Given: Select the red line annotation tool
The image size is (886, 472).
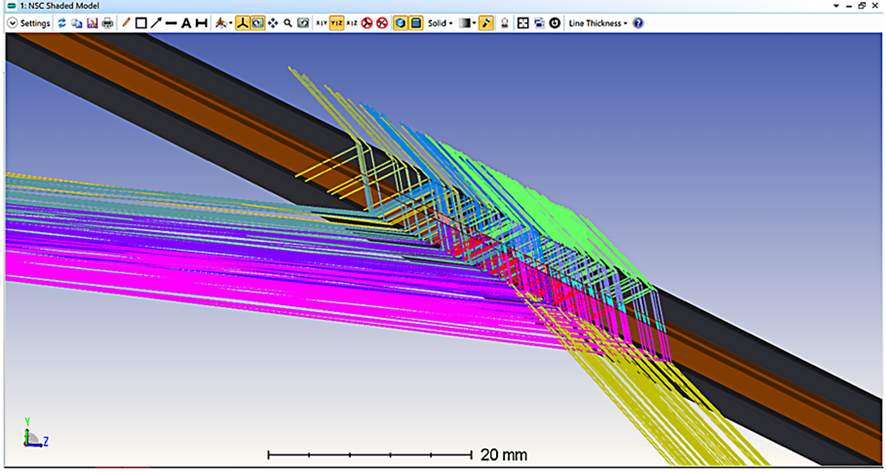Looking at the screenshot, I should [x=126, y=22].
